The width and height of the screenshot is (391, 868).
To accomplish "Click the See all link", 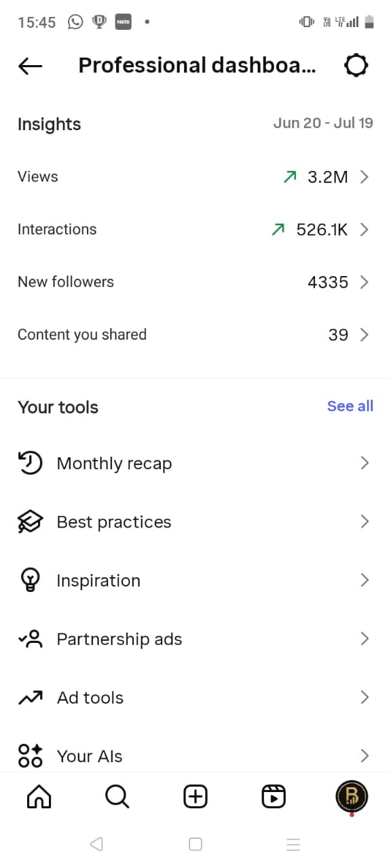I will pos(350,406).
